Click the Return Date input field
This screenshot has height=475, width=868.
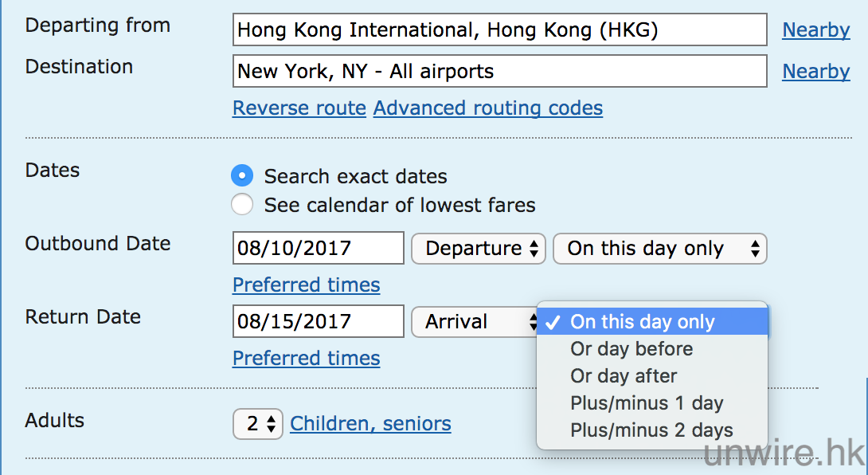pos(319,322)
